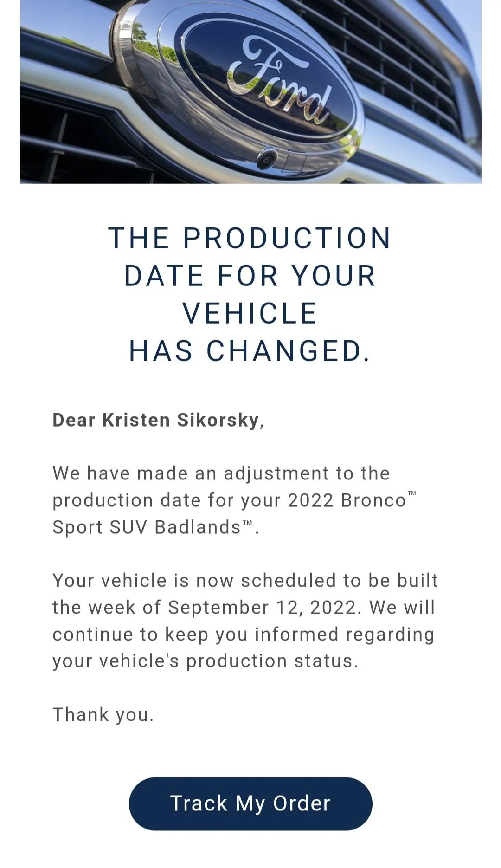Select the recipient name Kristen Sikorsky
Screen dimensions: 501x868
[x=180, y=420]
